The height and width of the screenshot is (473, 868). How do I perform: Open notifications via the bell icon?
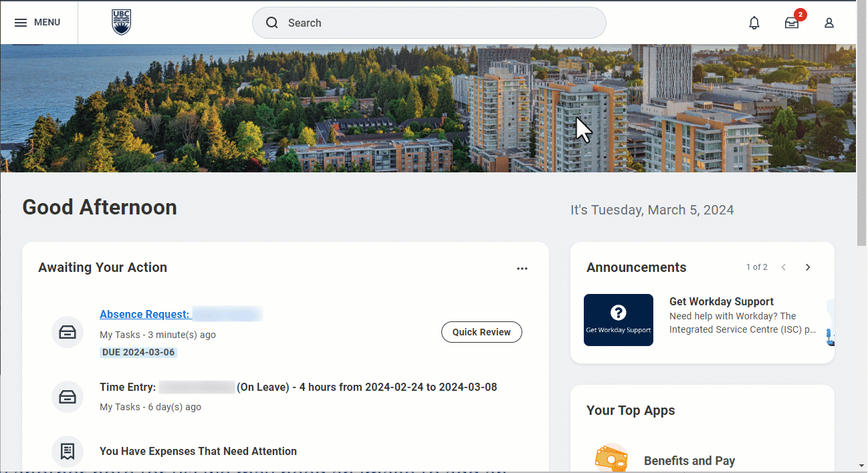pos(754,23)
